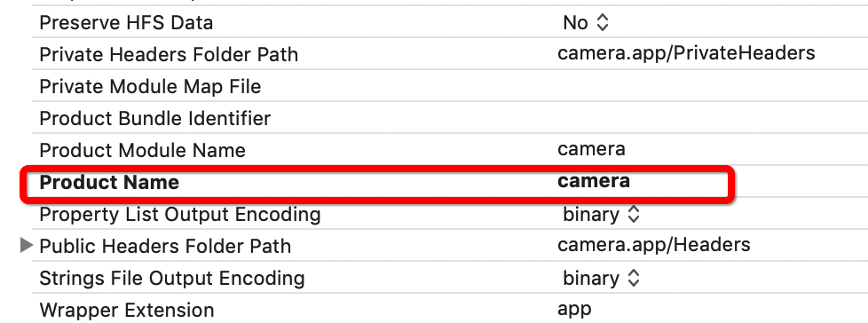
Task: Open Strings File Output Encoding binary dropdown
Action: [601, 279]
